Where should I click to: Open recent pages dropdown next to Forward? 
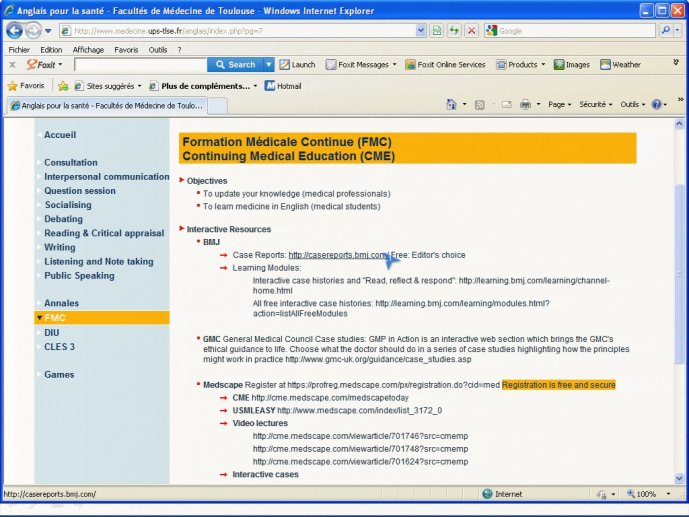coord(48,31)
